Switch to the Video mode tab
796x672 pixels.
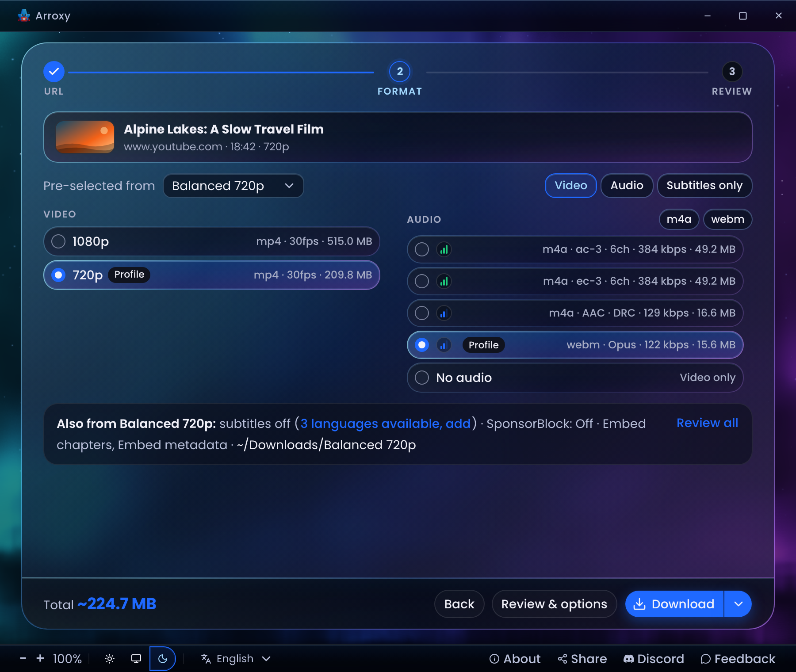(x=571, y=186)
